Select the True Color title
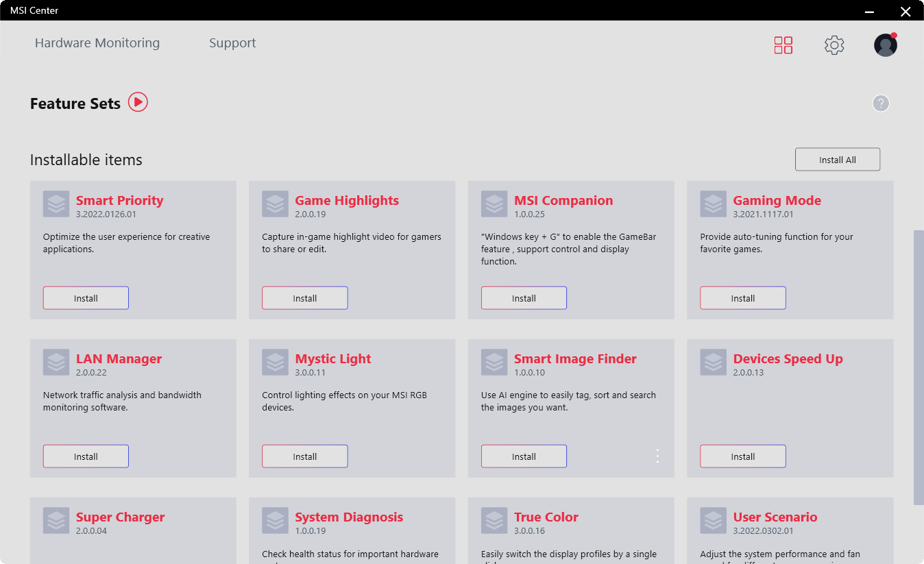The height and width of the screenshot is (564, 924). coord(546,517)
